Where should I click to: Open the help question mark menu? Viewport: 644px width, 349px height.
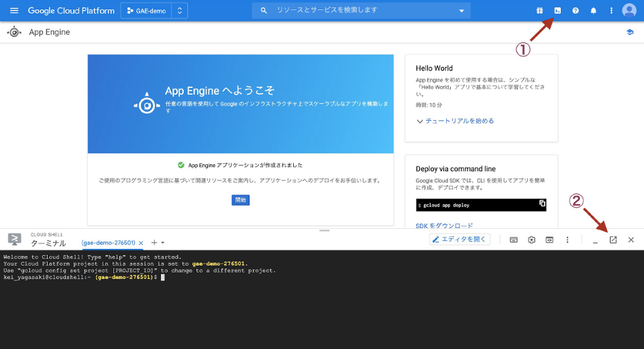coord(576,11)
